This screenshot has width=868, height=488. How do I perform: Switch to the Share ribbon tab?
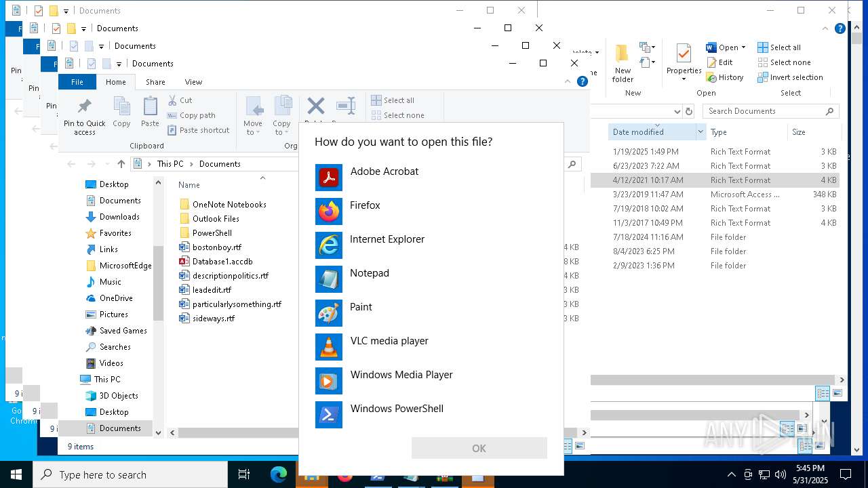[155, 81]
